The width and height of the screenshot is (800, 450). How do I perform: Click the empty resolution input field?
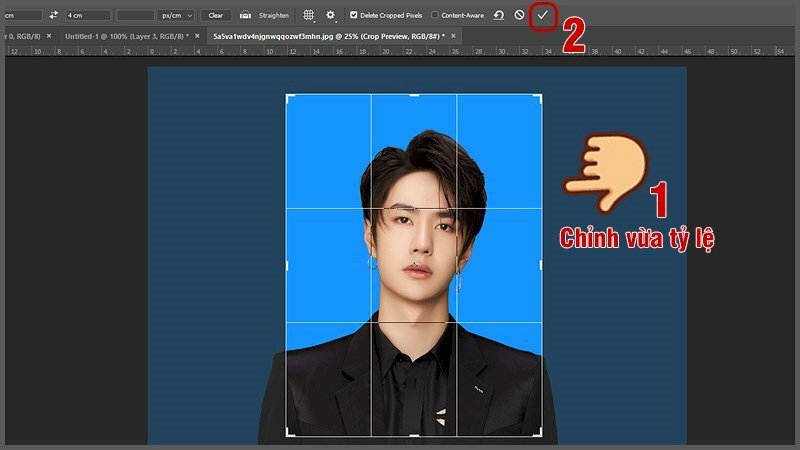[134, 15]
